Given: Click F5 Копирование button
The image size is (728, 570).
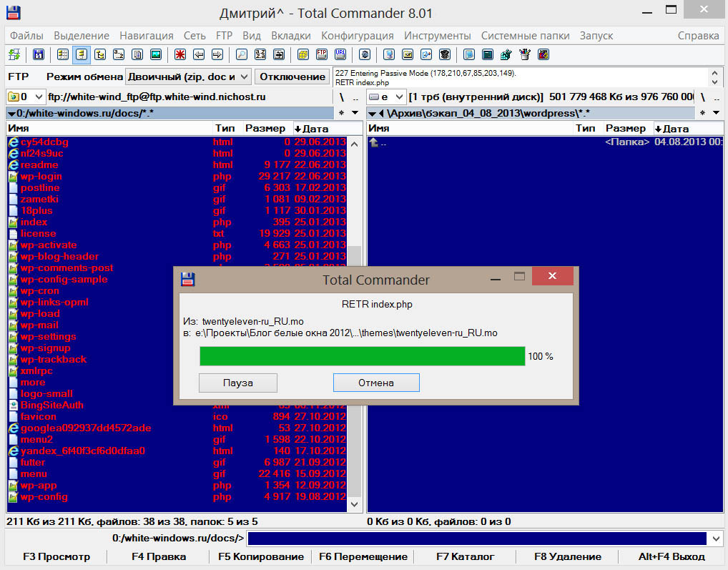Looking at the screenshot, I should point(261,556).
